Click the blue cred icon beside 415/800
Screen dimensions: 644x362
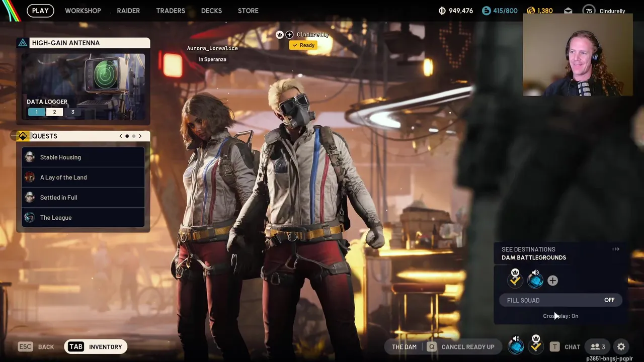click(x=486, y=11)
